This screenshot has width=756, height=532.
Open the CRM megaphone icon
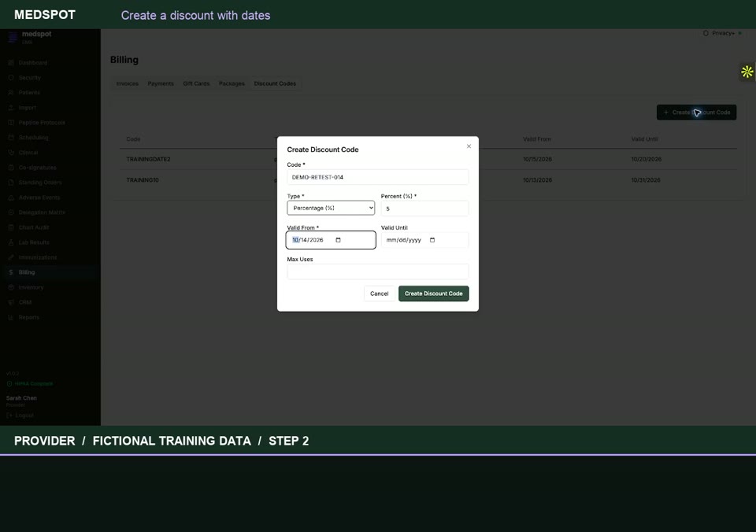(x=11, y=302)
